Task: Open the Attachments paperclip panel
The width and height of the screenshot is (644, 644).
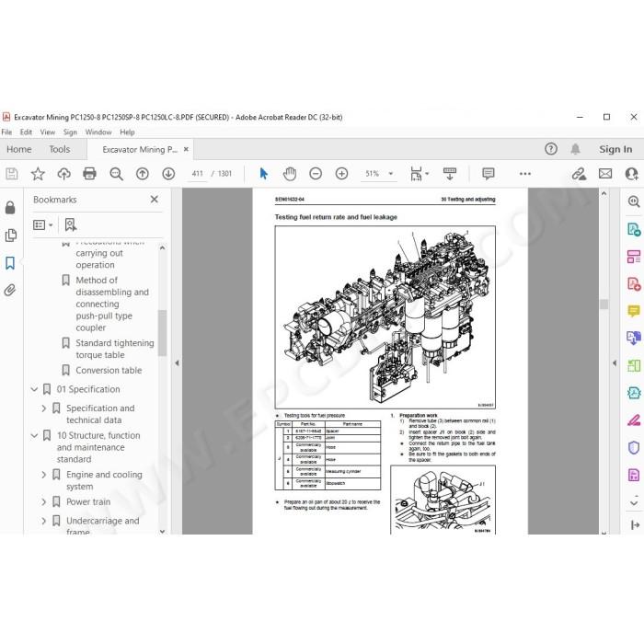Action: (10, 291)
